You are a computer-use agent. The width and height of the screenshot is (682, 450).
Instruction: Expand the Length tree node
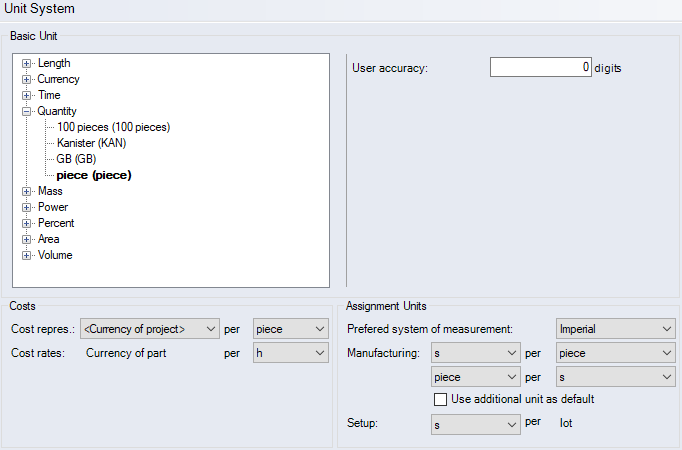coord(27,63)
